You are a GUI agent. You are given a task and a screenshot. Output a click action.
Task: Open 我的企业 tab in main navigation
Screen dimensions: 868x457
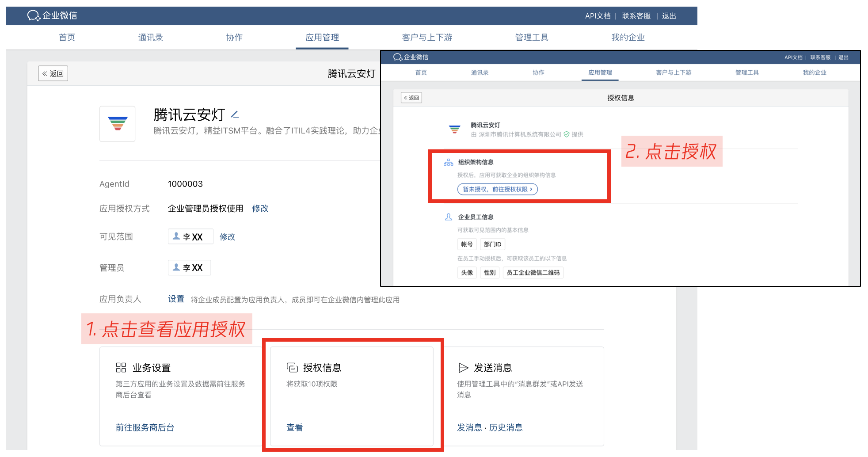coord(628,38)
